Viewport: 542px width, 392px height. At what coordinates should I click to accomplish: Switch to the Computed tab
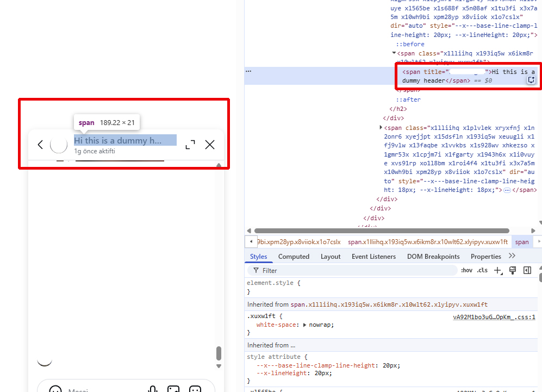(x=294, y=257)
